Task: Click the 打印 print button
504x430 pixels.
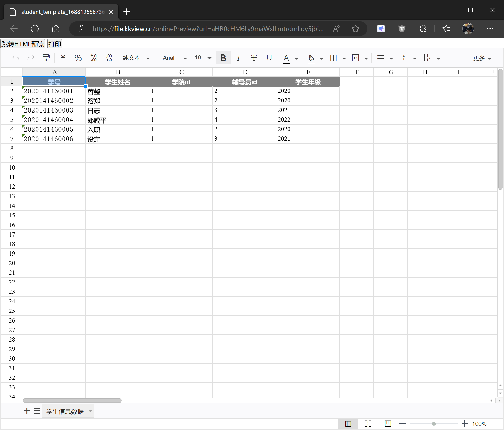Action: pos(55,44)
